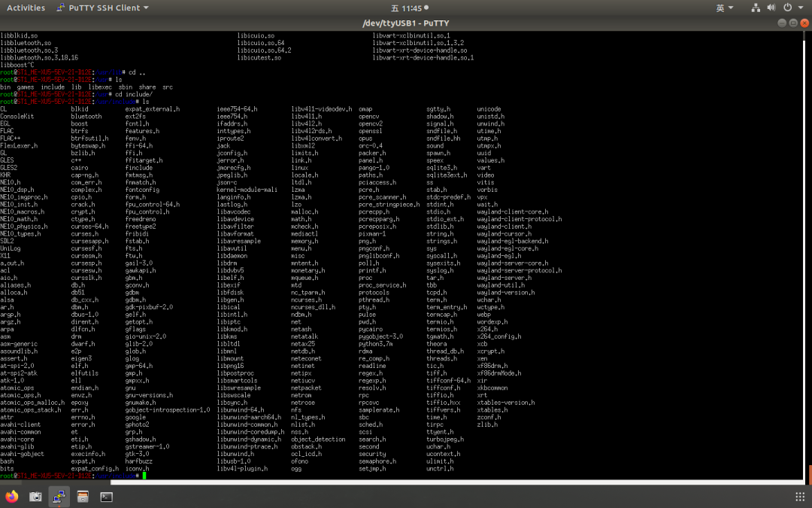Image resolution: width=812 pixels, height=508 pixels.
Task: Click the 'vitis' entry
Action: pyautogui.click(x=485, y=182)
